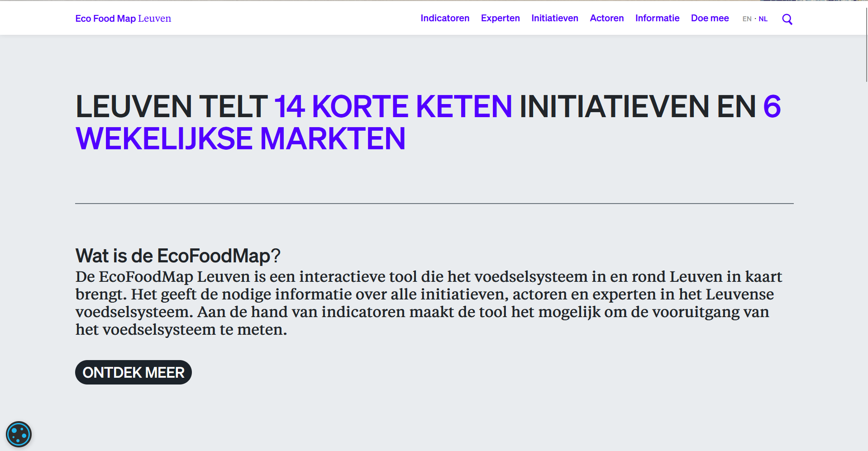Click the Eco Food Map Leuven logo

pos(123,19)
